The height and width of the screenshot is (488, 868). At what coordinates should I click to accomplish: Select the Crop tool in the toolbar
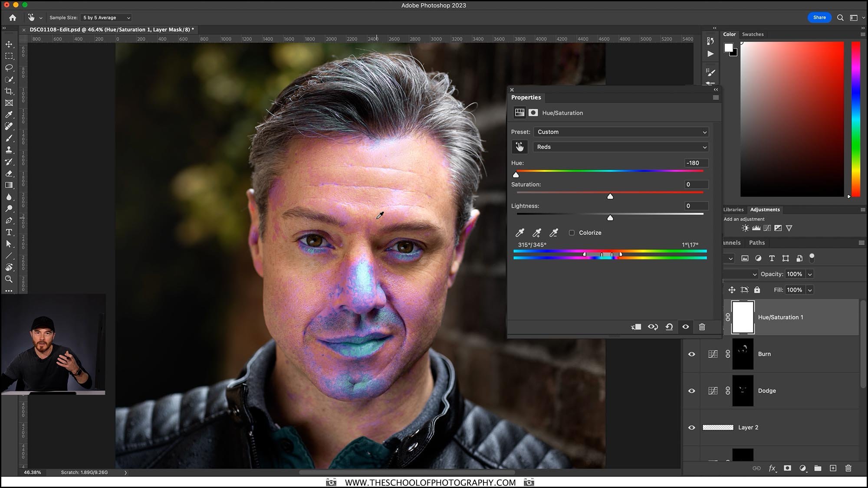click(x=9, y=91)
